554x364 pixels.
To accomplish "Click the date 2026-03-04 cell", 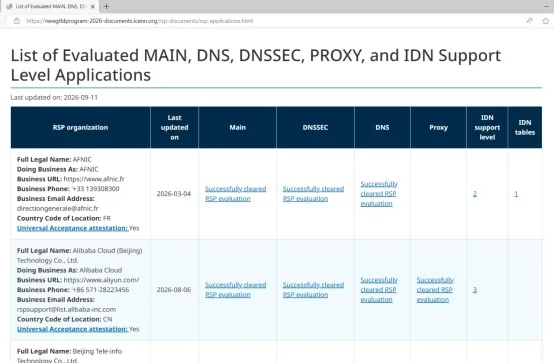I will pyautogui.click(x=174, y=194).
